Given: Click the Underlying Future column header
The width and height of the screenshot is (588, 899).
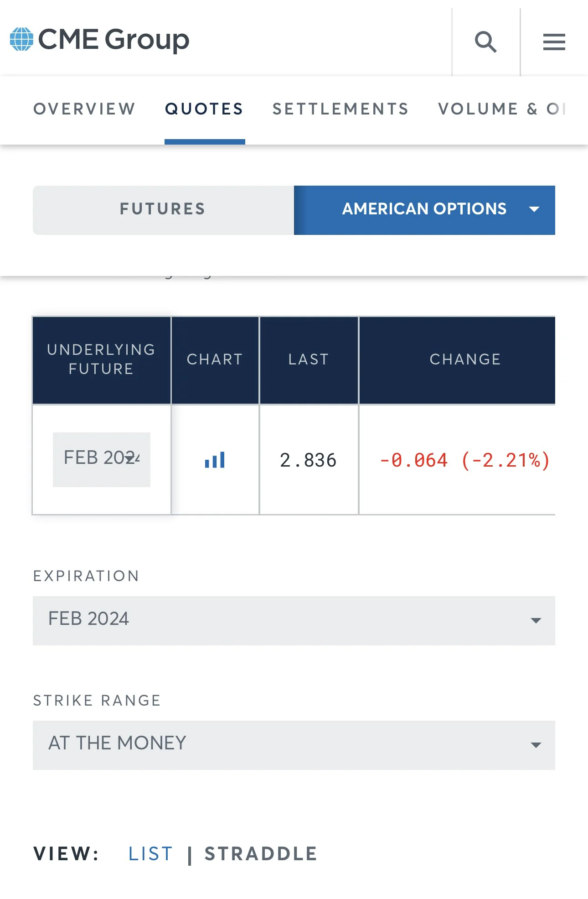Looking at the screenshot, I should click(102, 360).
